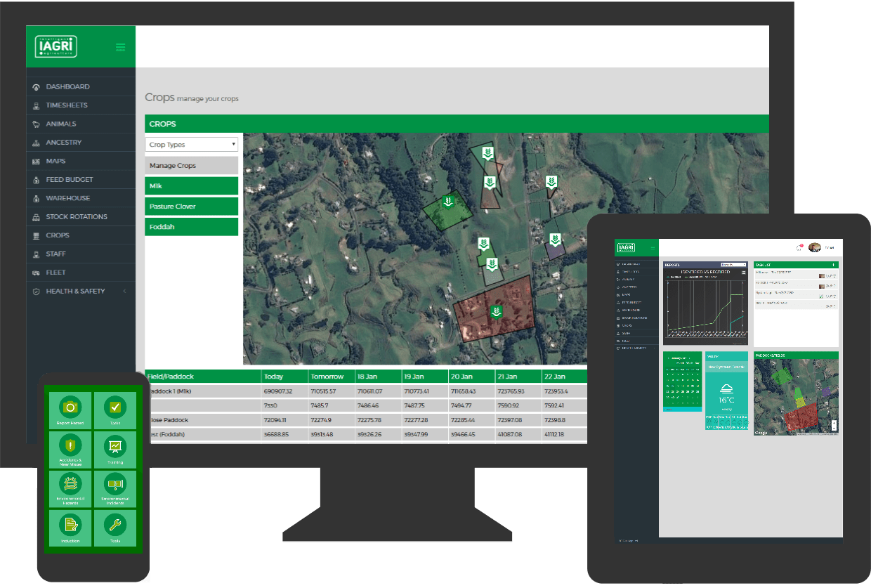Click cell value '710515.57'
The height and width of the screenshot is (588, 871).
coord(323,391)
